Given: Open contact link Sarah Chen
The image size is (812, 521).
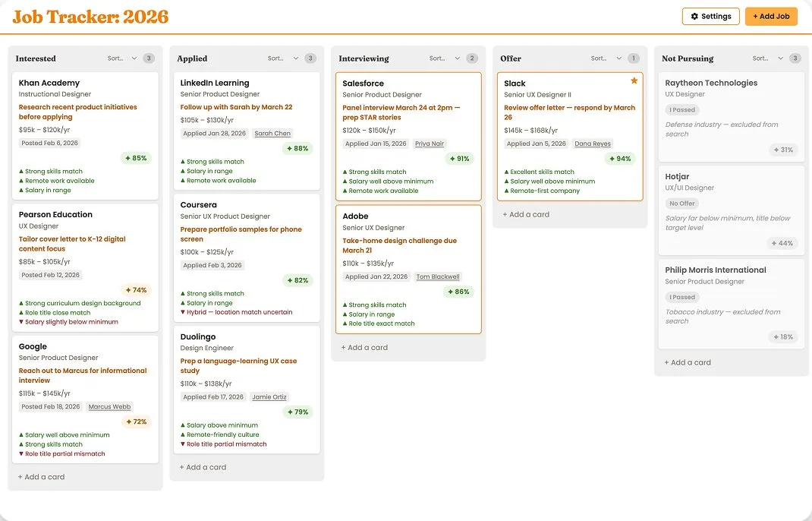Looking at the screenshot, I should coord(272,133).
